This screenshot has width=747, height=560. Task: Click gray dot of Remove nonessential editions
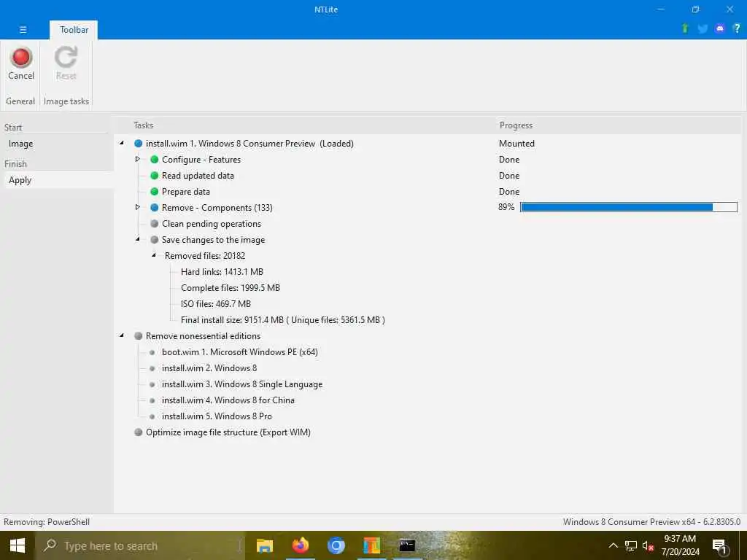click(138, 335)
